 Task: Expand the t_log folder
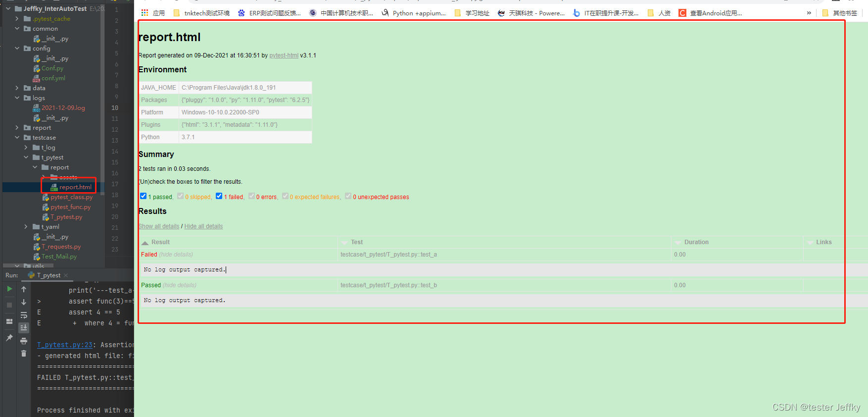[26, 148]
